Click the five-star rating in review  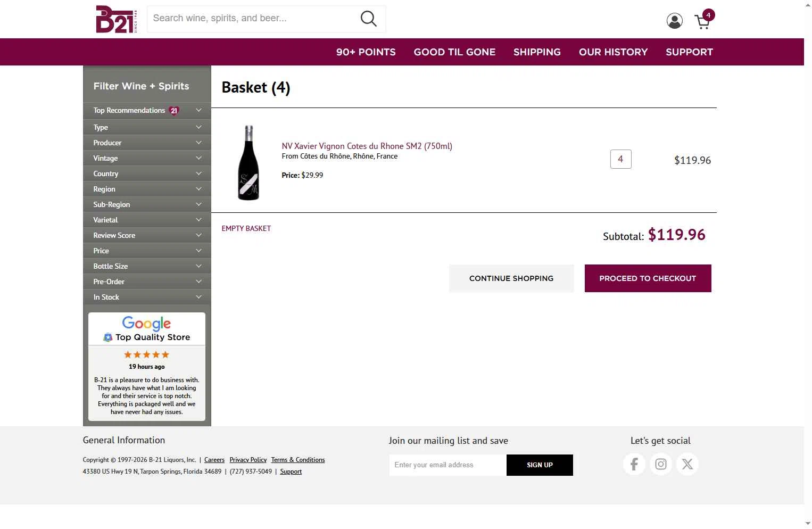[147, 354]
